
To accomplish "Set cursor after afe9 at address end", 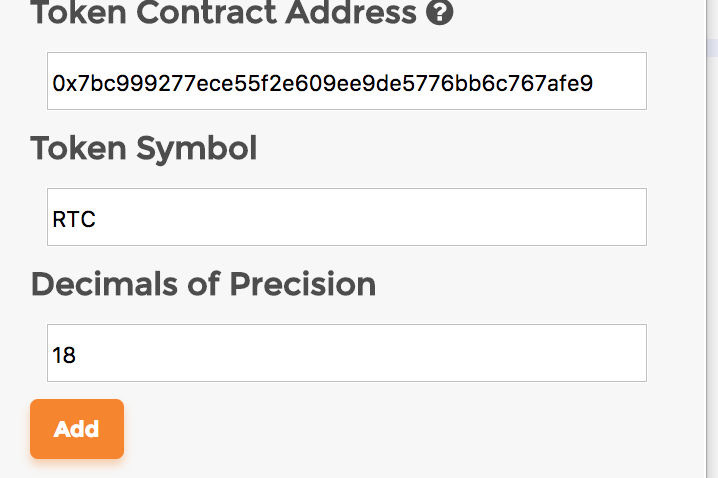I will [x=595, y=83].
